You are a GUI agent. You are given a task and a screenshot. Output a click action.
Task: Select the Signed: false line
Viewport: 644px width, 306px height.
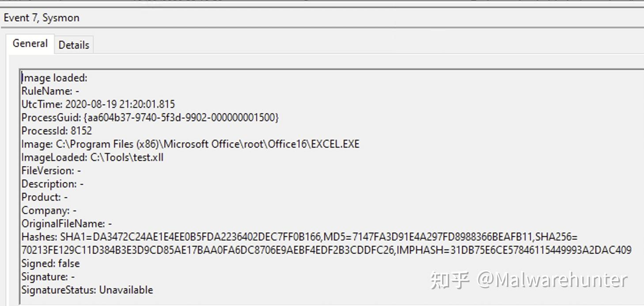click(50, 263)
